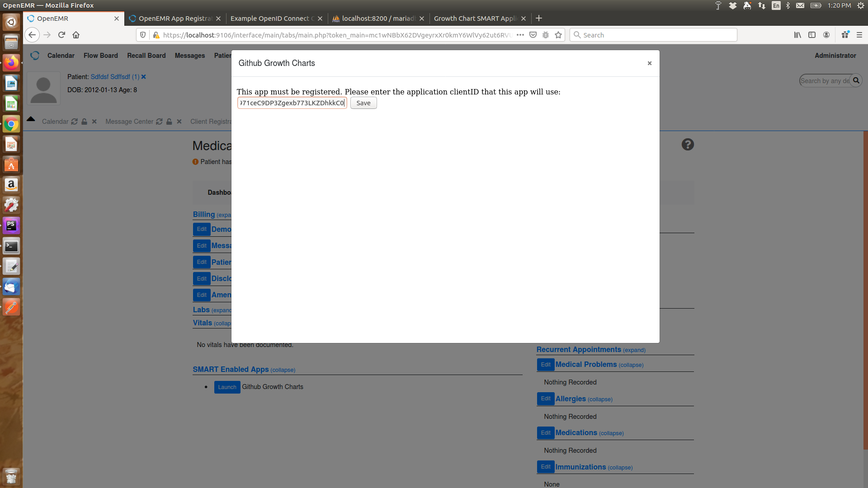This screenshot has height=488, width=868.
Task: Open the Terminal from the Ubuntu dock
Action: (x=11, y=245)
